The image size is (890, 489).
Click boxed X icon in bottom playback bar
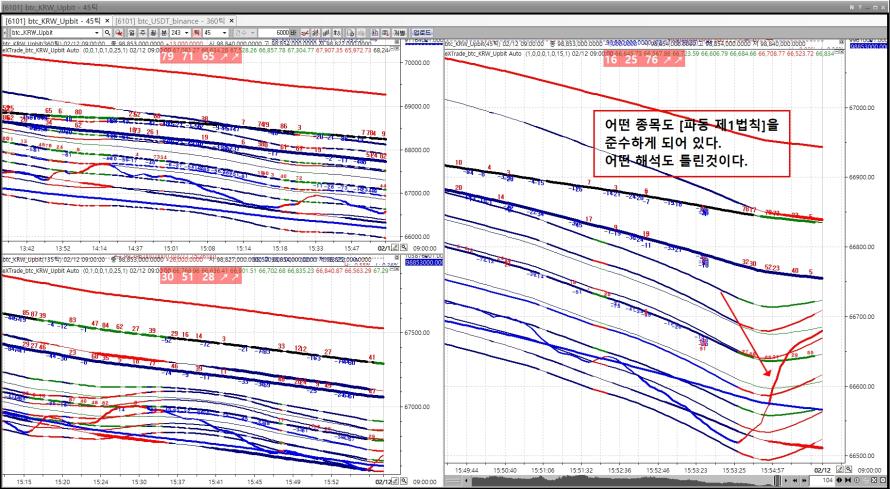point(874,480)
